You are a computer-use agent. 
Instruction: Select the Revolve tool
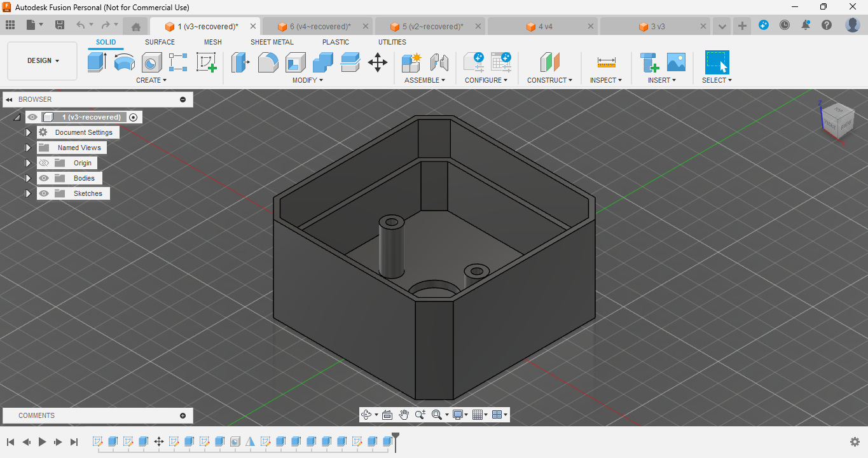click(x=124, y=62)
